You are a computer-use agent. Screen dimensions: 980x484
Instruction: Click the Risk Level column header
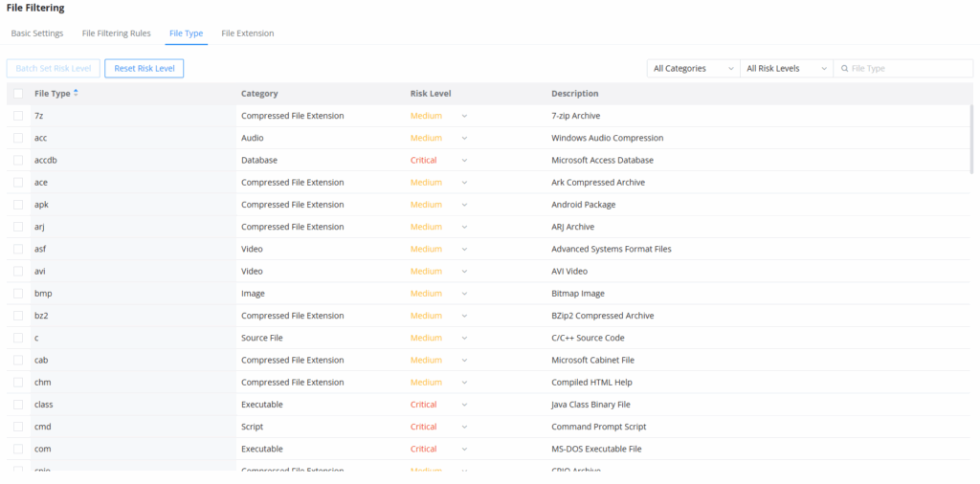pos(431,94)
